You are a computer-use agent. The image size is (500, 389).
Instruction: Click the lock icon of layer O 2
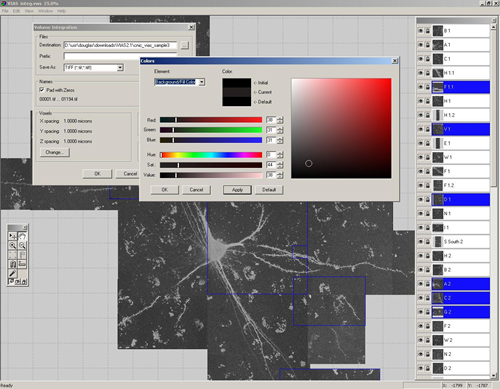click(427, 368)
